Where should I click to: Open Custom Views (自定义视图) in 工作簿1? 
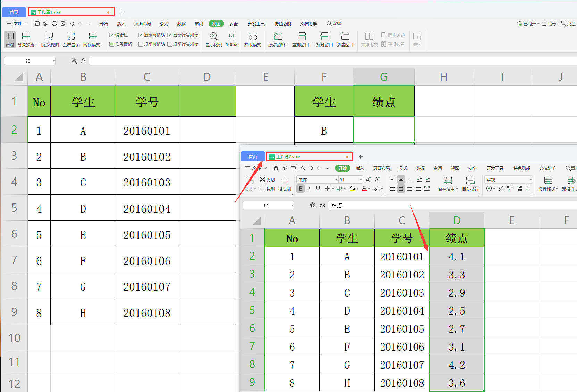click(49, 39)
